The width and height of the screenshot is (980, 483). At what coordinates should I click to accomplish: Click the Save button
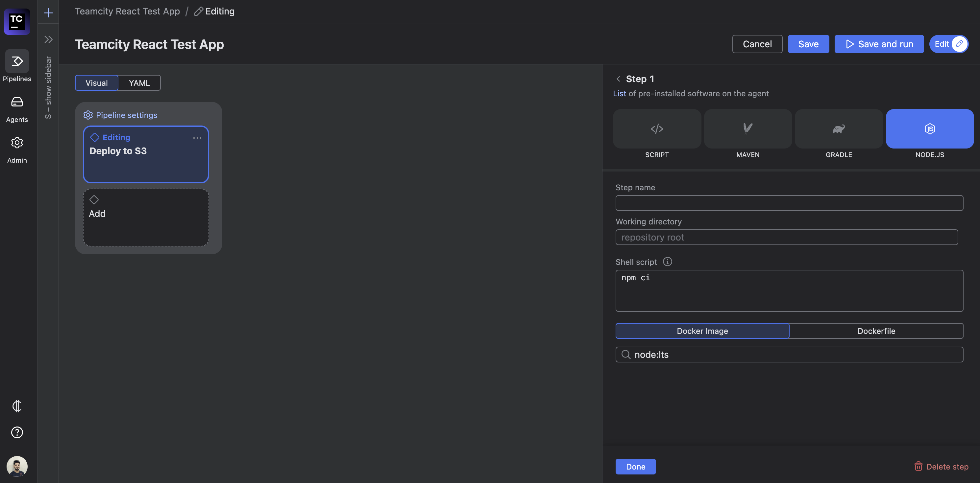click(x=808, y=44)
